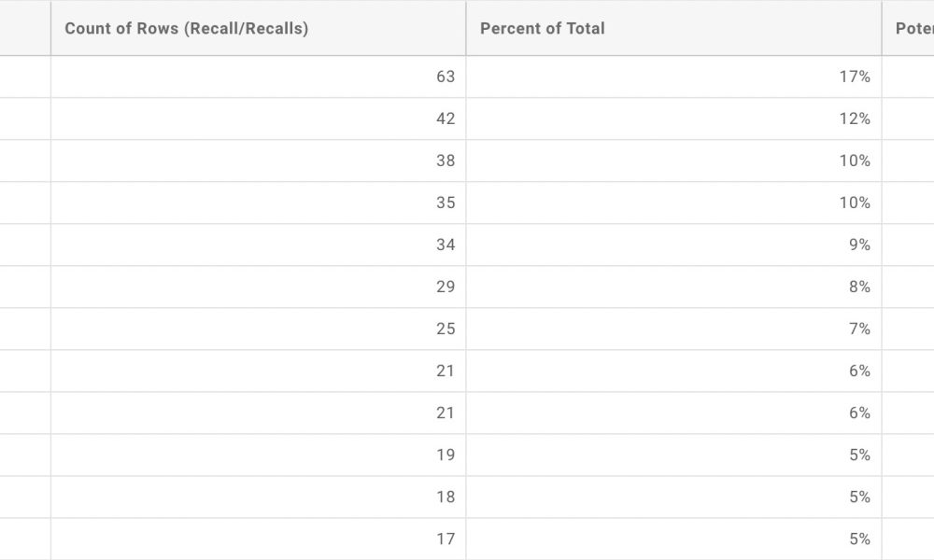Image resolution: width=934 pixels, height=560 pixels.
Task: Sort by Count of Rows (Recall/Recalls) header
Action: click(258, 29)
